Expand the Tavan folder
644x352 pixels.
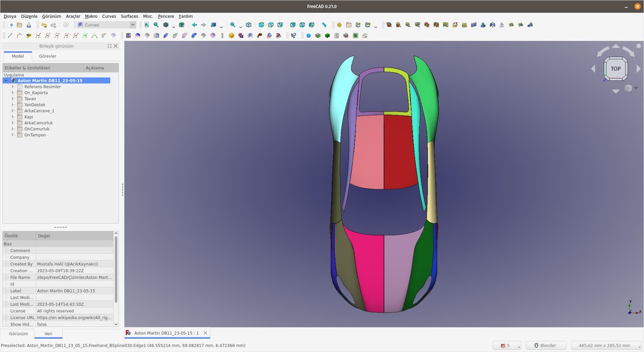(x=13, y=99)
